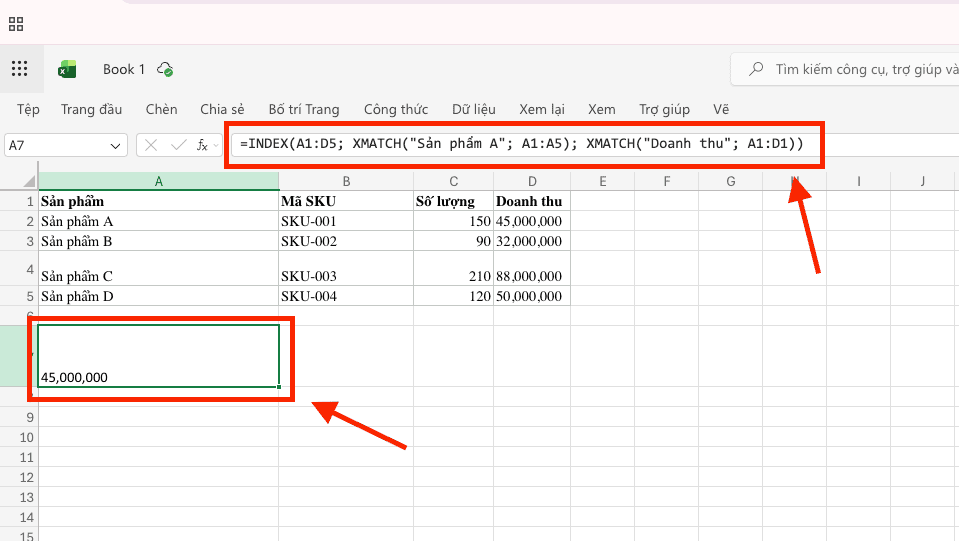Click the select-all corner triangle

point(29,181)
